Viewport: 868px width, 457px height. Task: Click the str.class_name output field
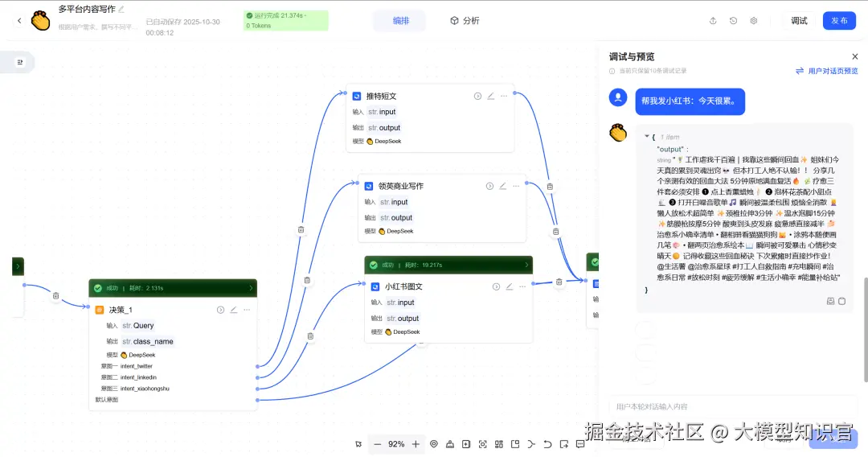point(147,342)
